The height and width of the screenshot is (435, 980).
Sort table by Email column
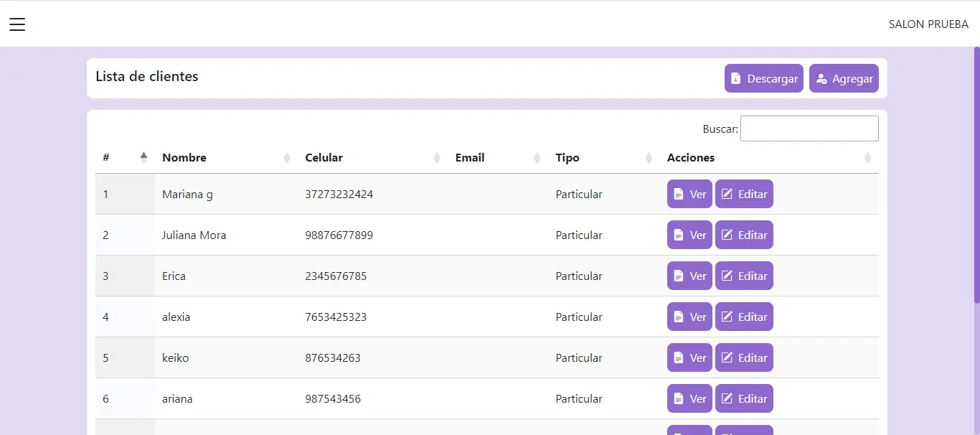498,158
